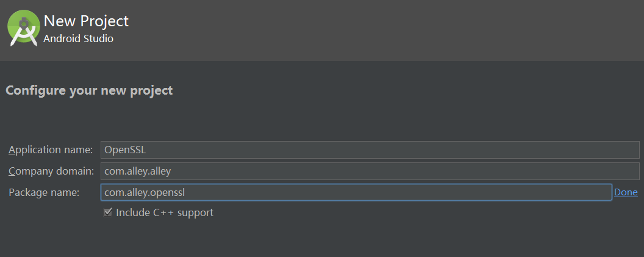Image resolution: width=644 pixels, height=257 pixels.
Task: Click the "Include C++ support" label text
Action: pos(165,212)
